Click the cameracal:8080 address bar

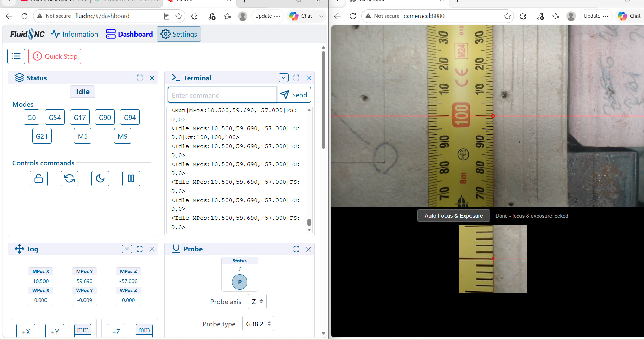pos(424,16)
